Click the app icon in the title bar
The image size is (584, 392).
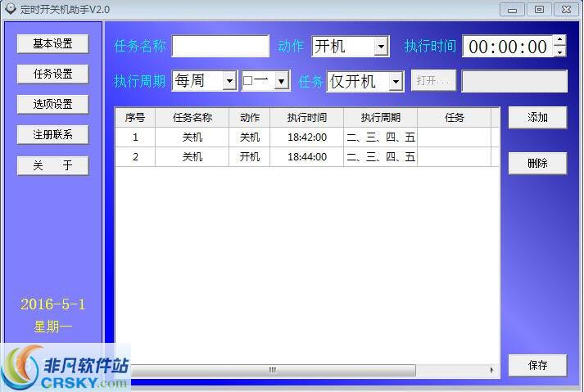(11, 8)
